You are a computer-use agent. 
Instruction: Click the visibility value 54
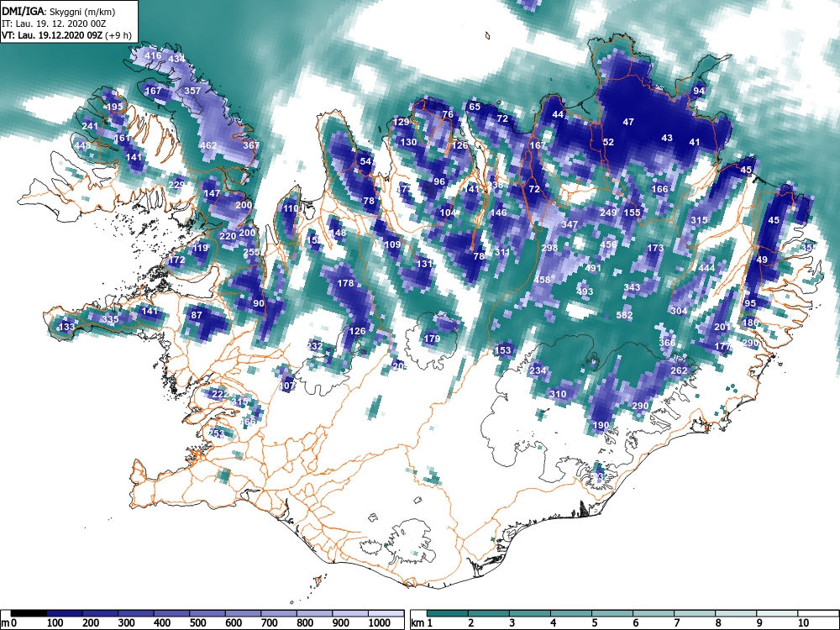pos(365,161)
